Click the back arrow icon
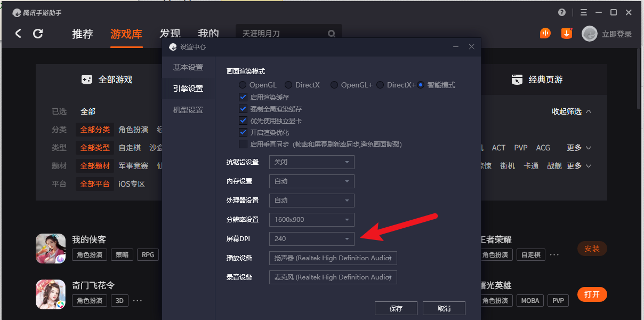 tap(18, 34)
